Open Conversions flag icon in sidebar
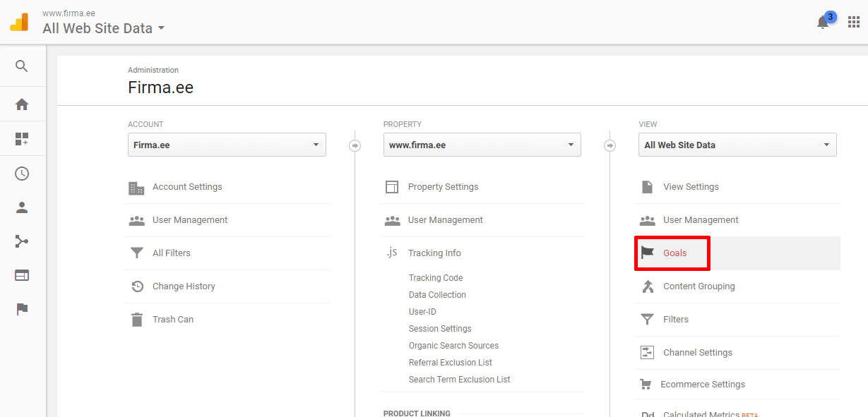This screenshot has height=417, width=868. pyautogui.click(x=22, y=309)
